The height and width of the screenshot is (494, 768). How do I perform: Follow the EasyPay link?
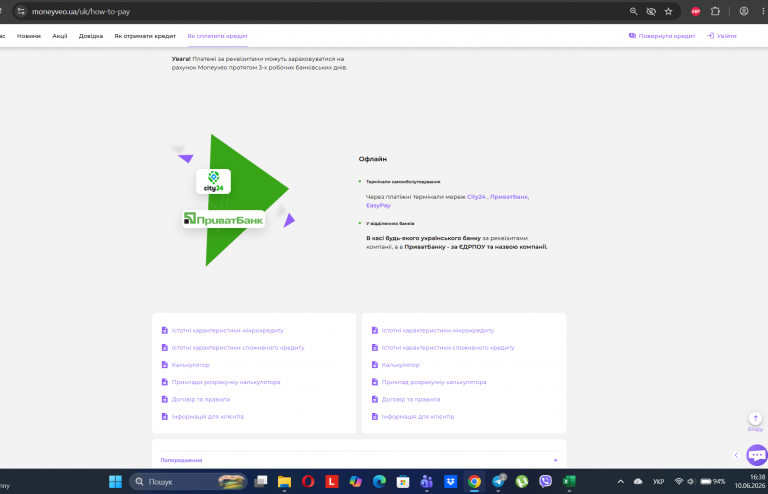click(378, 206)
